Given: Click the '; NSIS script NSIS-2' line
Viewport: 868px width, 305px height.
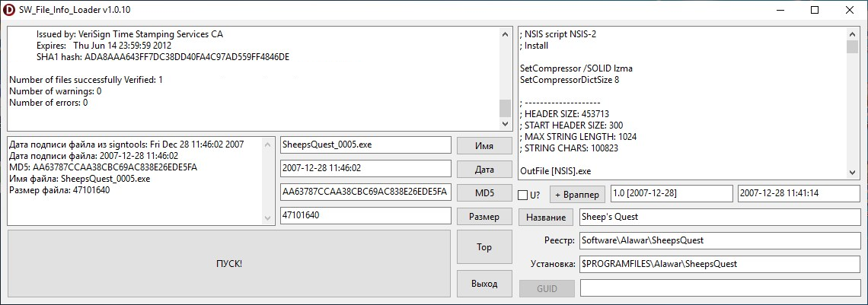Looking at the screenshot, I should point(558,33).
